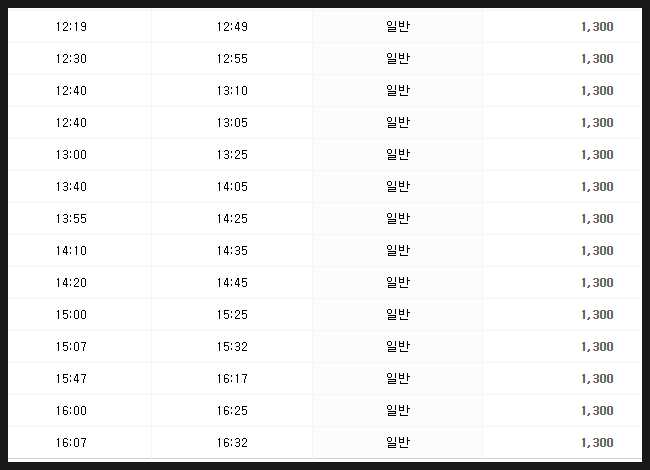The height and width of the screenshot is (470, 650).
Task: Select 일반 grade in the 15:47 row
Action: pyautogui.click(x=398, y=378)
